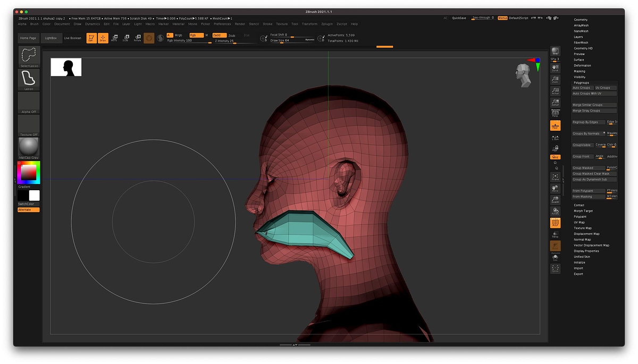Screen dimensions: 638x364
Task: Expand the Morph Target subpalette
Action: point(583,211)
